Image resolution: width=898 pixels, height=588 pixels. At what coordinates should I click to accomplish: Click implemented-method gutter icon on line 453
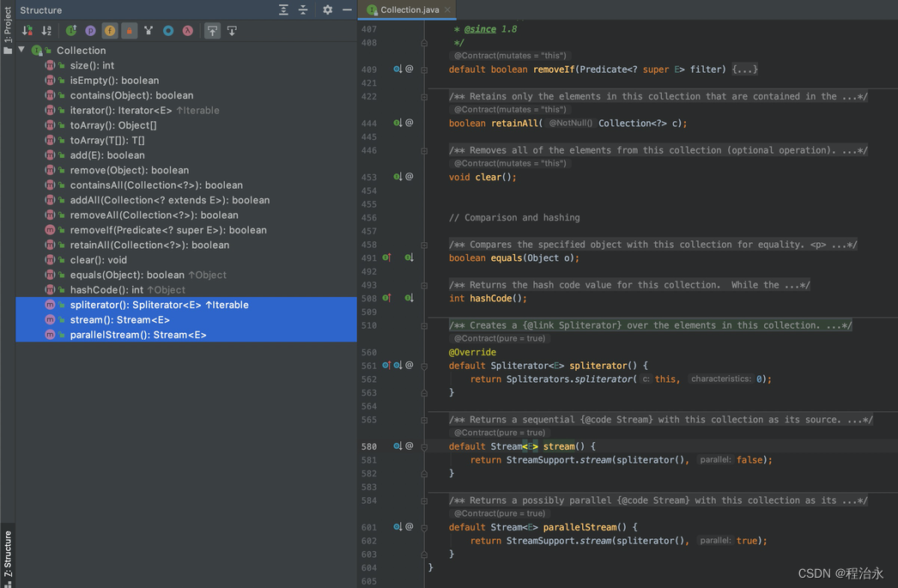(397, 176)
